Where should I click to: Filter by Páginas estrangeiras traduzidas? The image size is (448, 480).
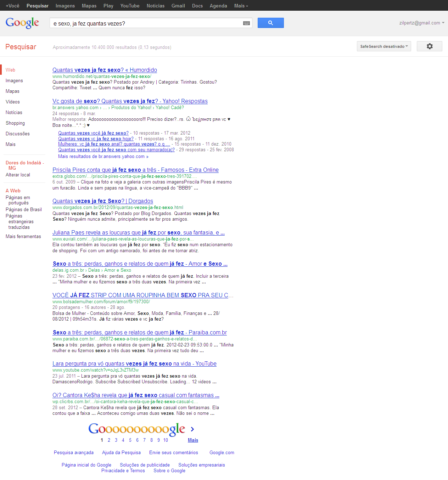19,221
